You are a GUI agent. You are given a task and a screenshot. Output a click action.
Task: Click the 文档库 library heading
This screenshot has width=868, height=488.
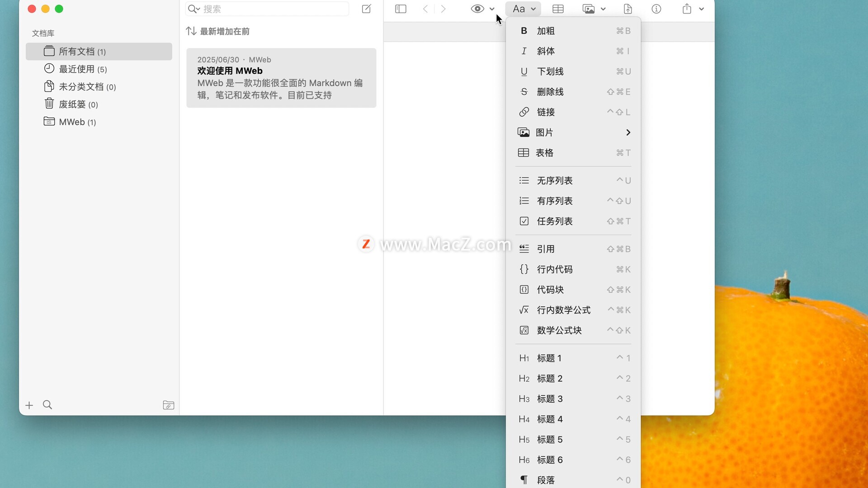43,33
